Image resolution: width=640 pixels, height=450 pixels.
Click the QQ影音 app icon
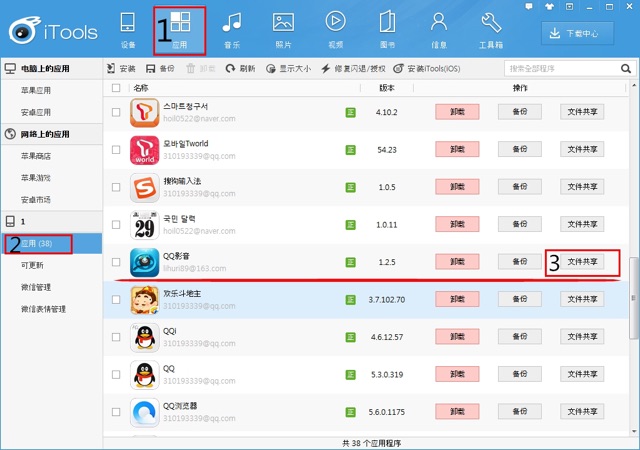[x=144, y=262]
